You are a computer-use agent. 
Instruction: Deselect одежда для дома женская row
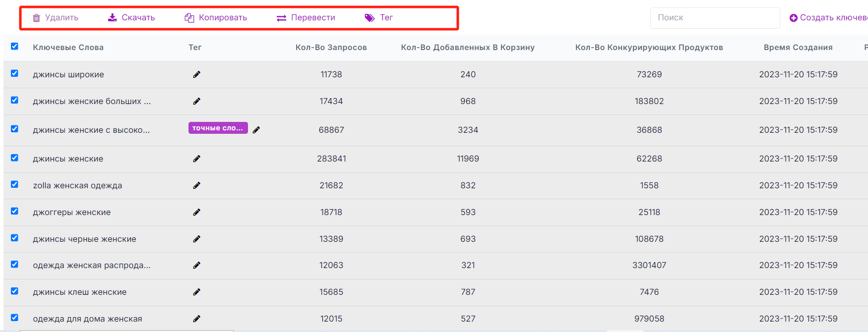pyautogui.click(x=14, y=318)
